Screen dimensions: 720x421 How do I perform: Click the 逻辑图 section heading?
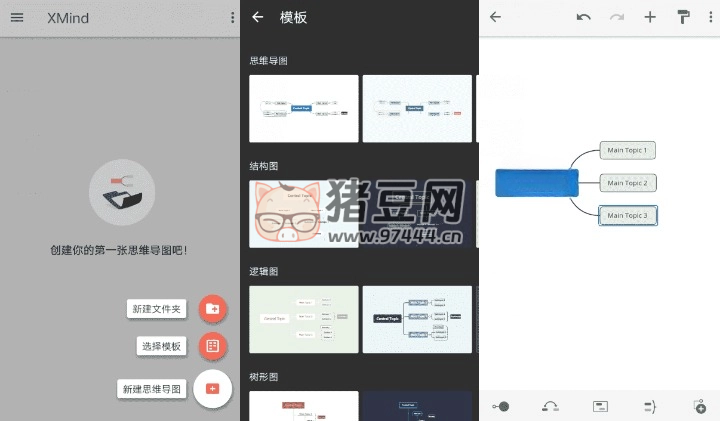tap(264, 271)
